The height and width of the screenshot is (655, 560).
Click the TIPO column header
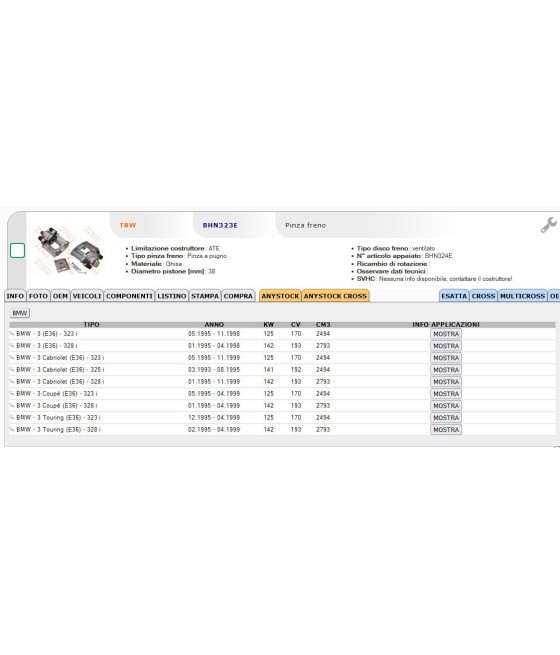(x=91, y=325)
